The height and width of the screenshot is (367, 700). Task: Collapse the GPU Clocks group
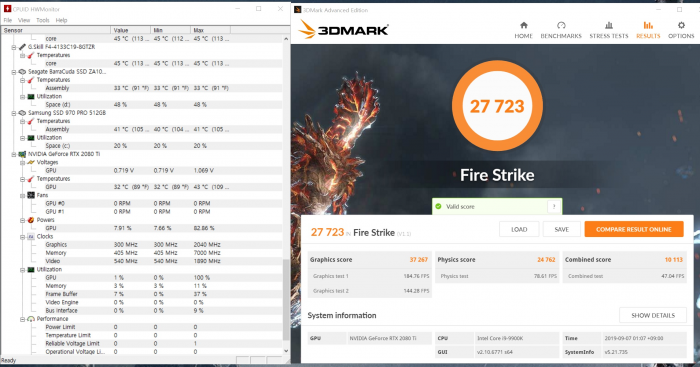(x=22, y=237)
